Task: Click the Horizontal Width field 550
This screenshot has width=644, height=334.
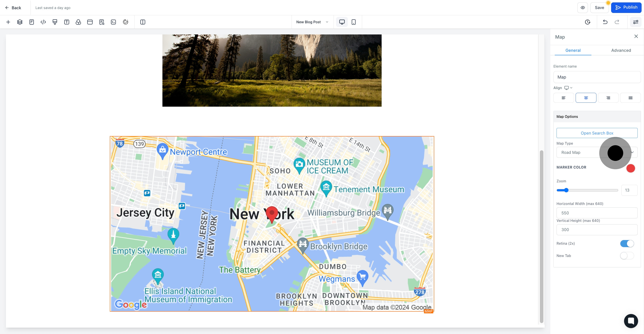Action: [x=597, y=213]
